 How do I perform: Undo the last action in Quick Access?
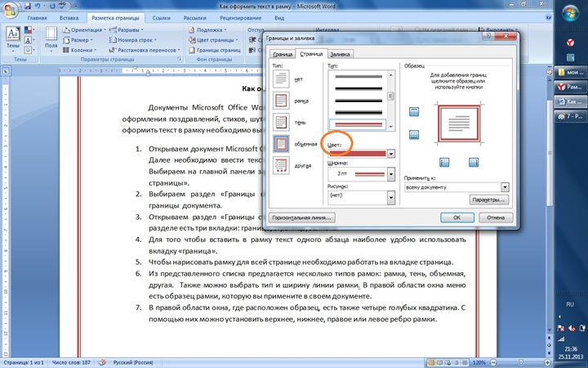(37, 6)
